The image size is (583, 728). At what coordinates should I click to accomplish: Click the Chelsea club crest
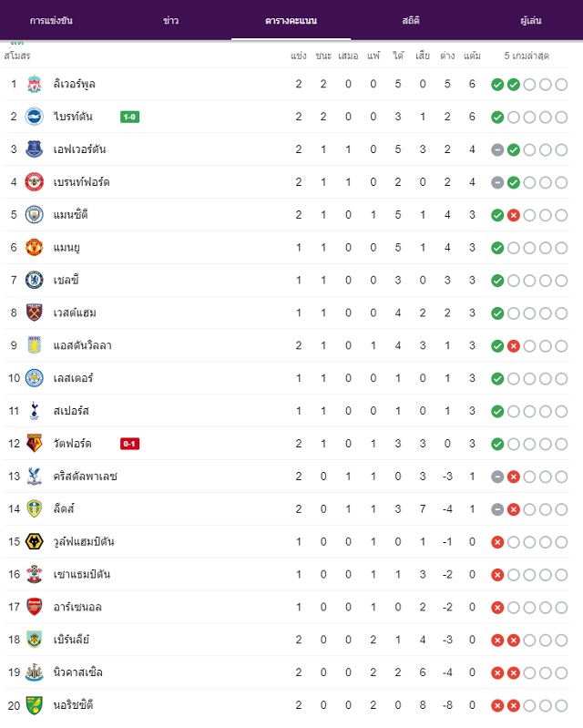tap(34, 280)
